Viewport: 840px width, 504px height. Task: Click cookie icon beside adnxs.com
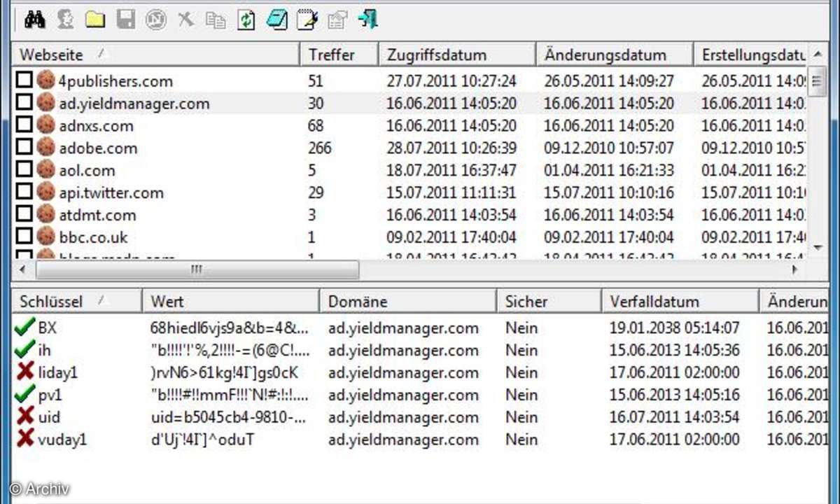point(45,125)
